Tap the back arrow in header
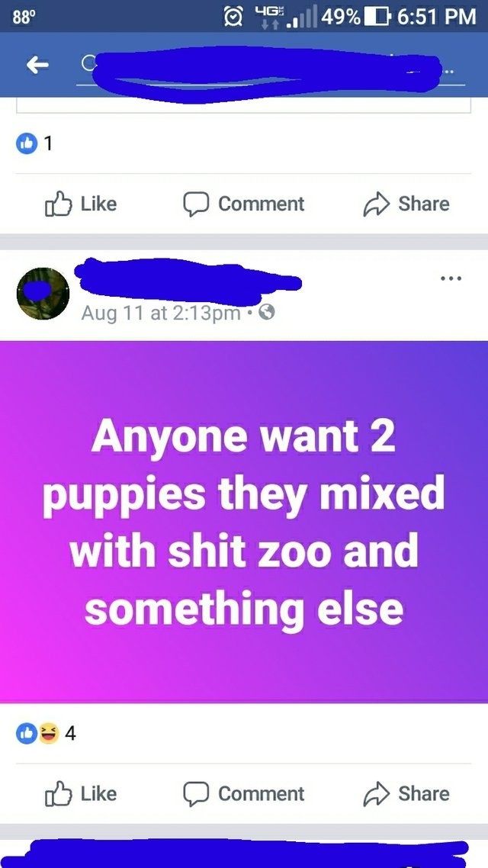488x868 pixels. point(37,66)
